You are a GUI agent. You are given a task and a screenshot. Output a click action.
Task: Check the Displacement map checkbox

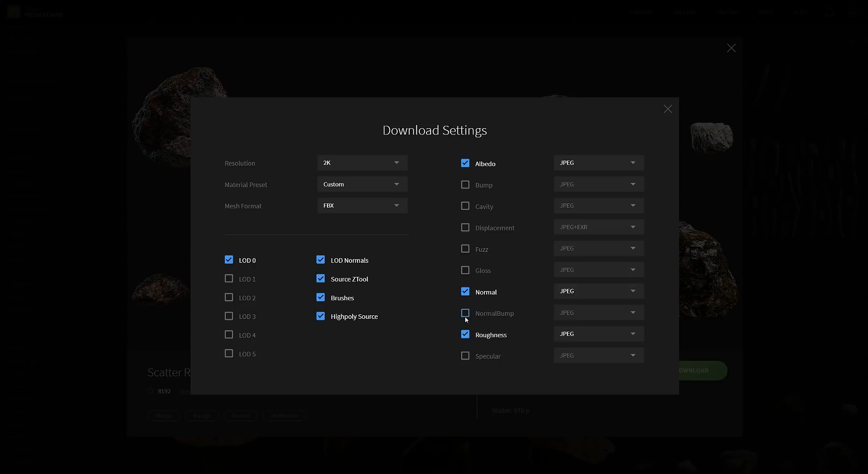click(x=465, y=228)
